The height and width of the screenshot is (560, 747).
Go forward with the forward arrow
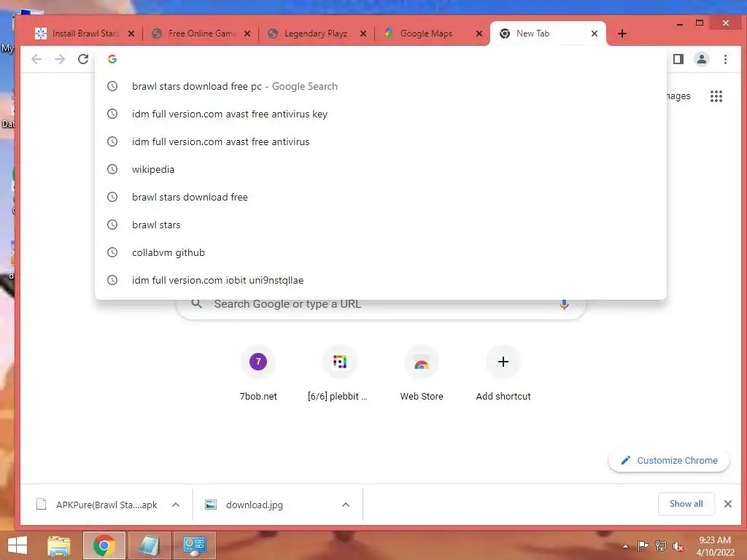coord(60,59)
